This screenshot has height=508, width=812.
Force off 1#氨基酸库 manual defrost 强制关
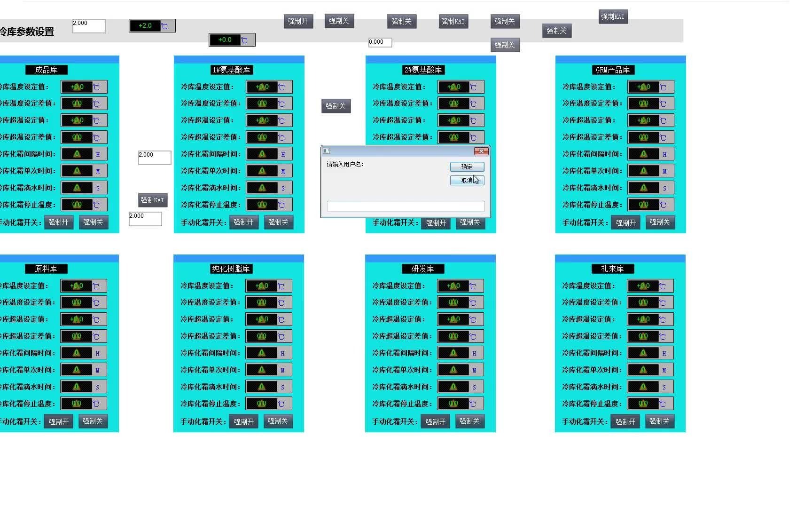[279, 222]
